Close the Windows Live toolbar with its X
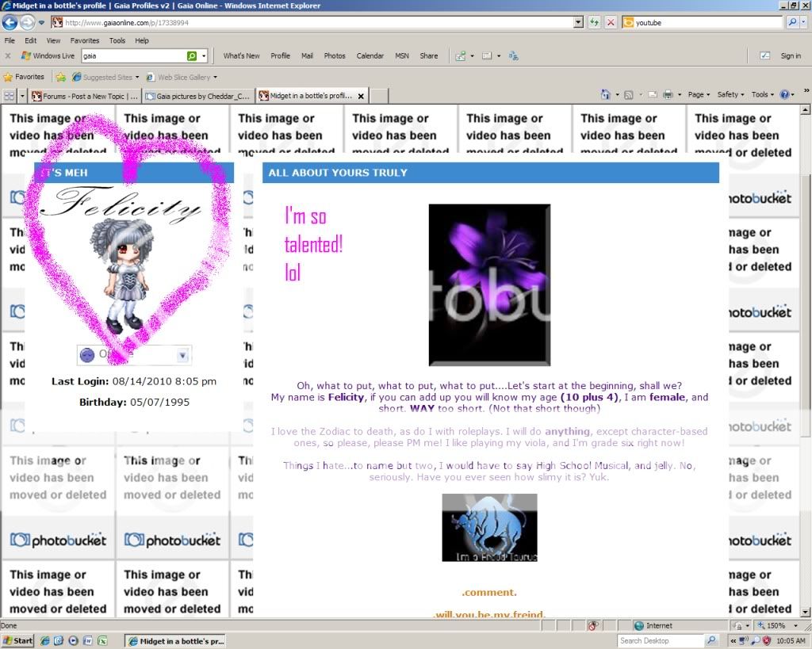Screen dimensions: 812x649 point(8,56)
